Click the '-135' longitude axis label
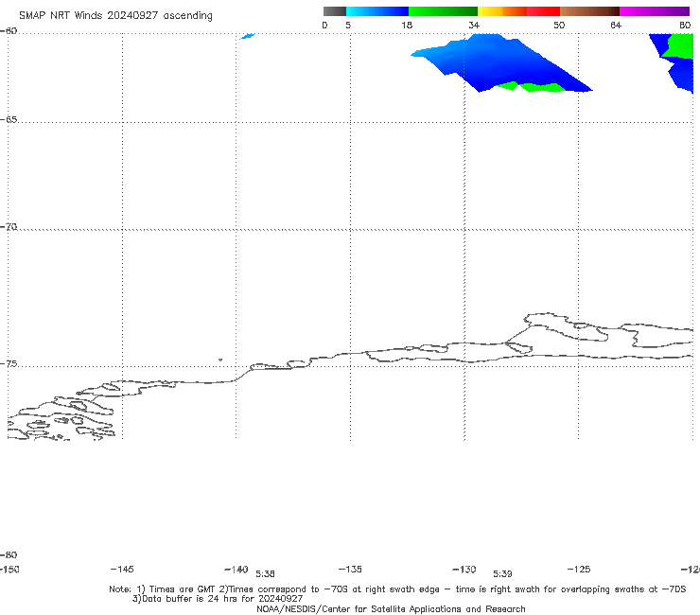The image size is (700, 615). 350,569
